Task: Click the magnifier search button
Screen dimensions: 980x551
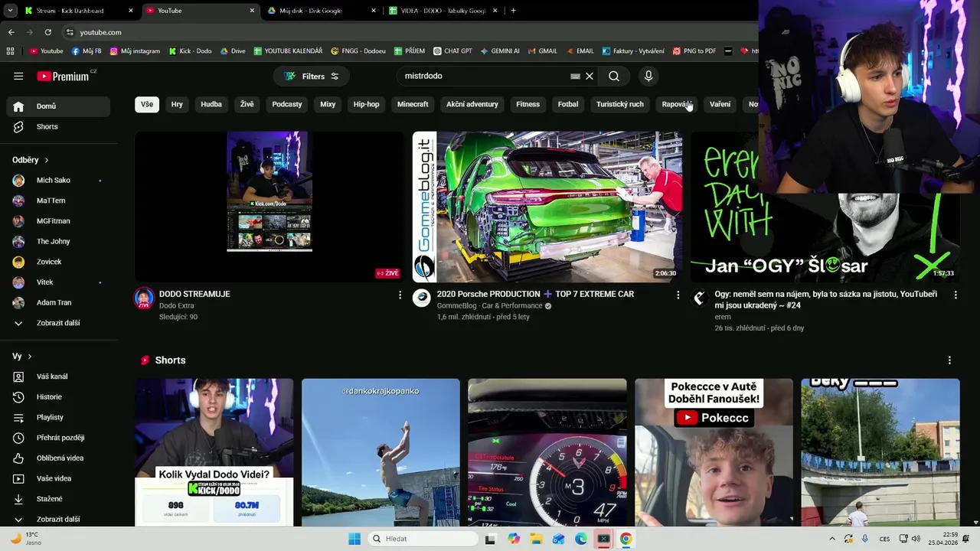Action: pyautogui.click(x=614, y=76)
